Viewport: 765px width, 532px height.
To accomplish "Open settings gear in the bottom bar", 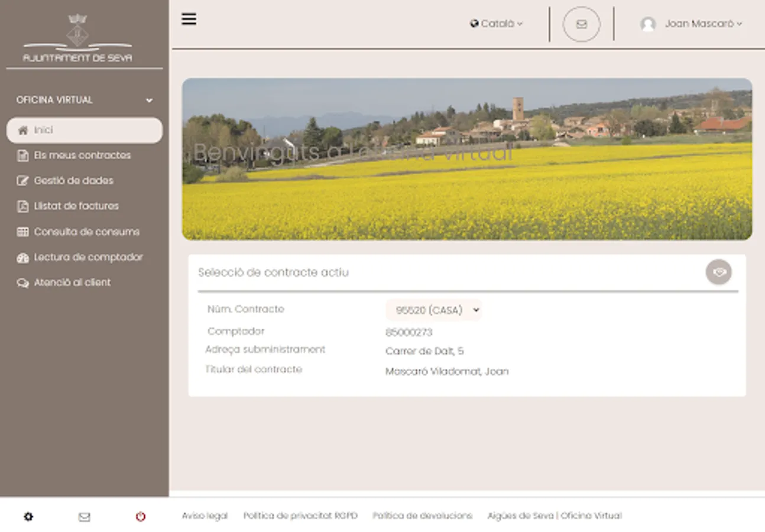I will click(x=28, y=517).
